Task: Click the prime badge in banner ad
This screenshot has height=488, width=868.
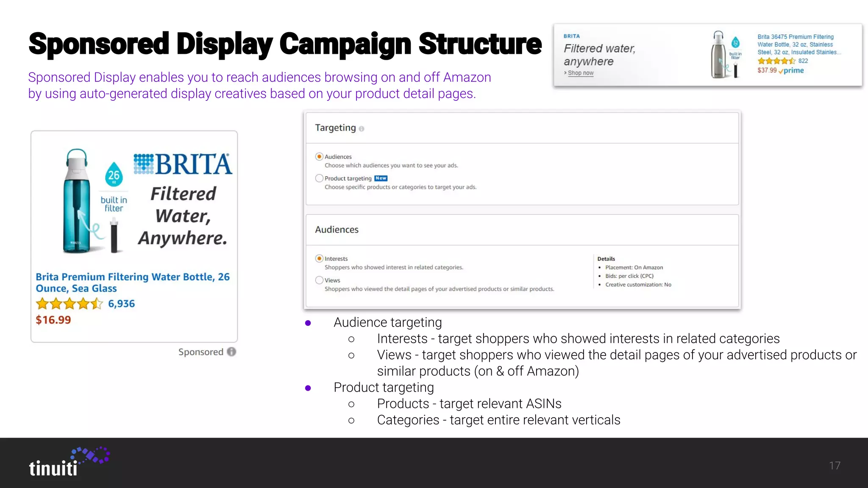Action: (791, 71)
